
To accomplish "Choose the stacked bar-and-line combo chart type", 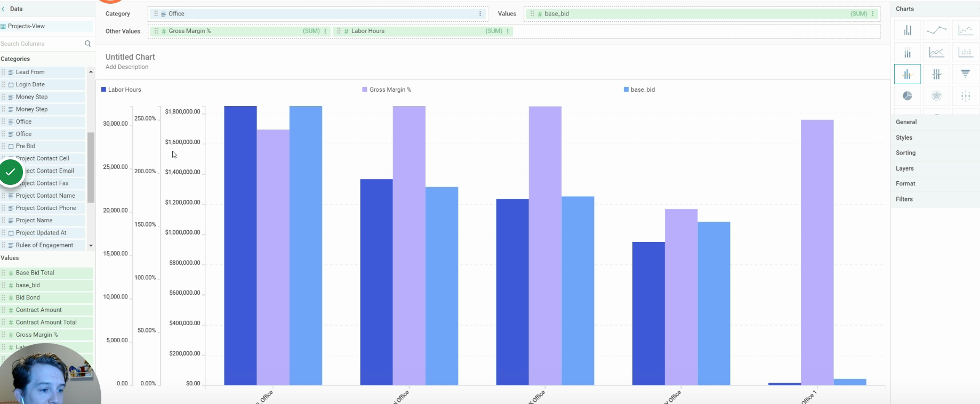I will (936, 74).
